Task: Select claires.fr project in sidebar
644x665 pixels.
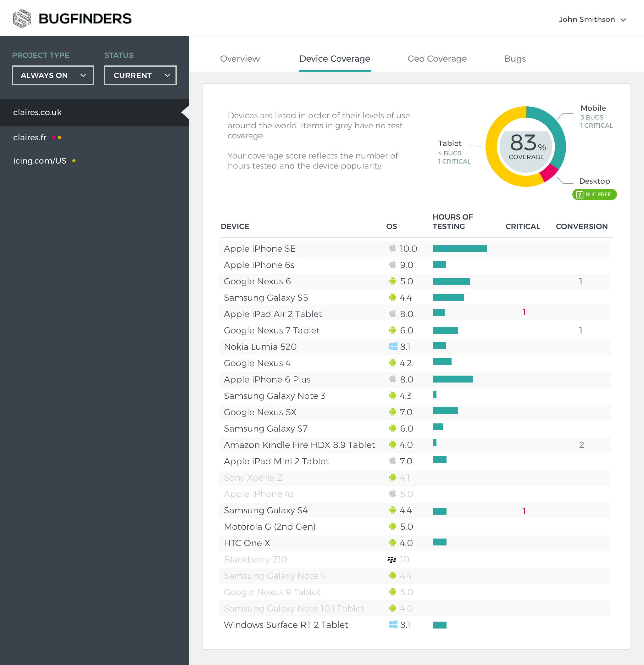Action: 30,137
